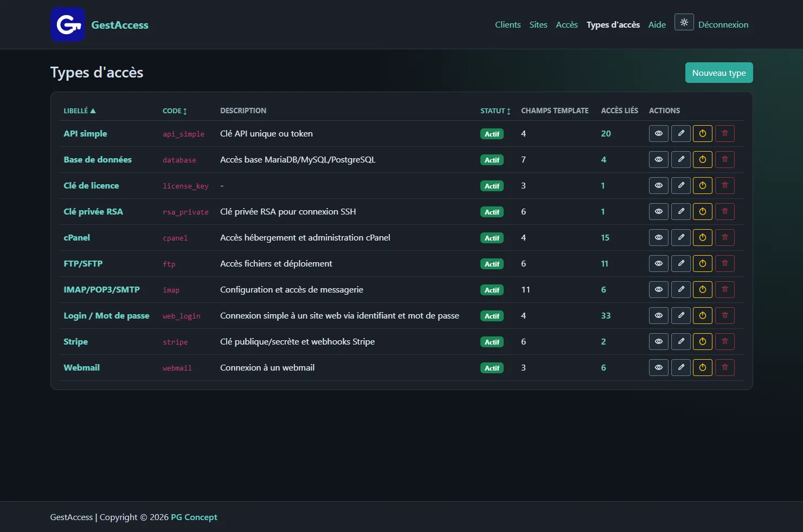Click the Déconnexion link
The image size is (803, 532).
(x=723, y=24)
